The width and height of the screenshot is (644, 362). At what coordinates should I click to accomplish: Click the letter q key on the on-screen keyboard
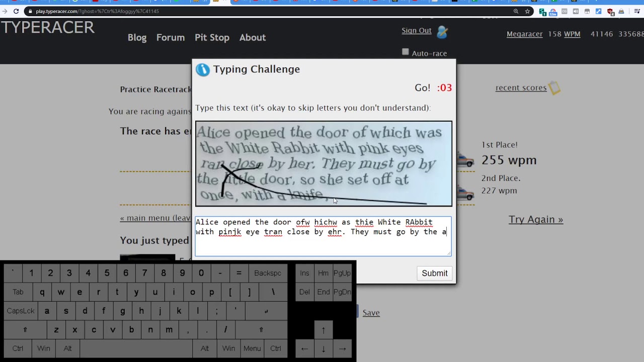tap(42, 292)
